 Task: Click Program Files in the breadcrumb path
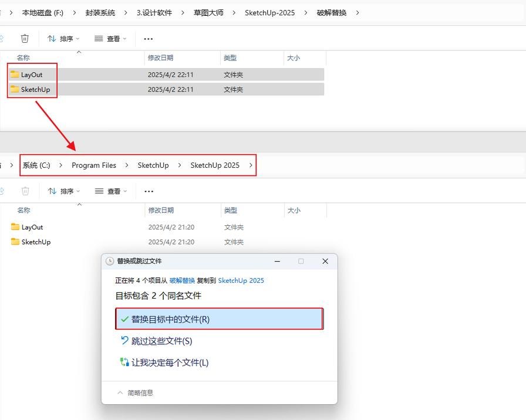(94, 165)
